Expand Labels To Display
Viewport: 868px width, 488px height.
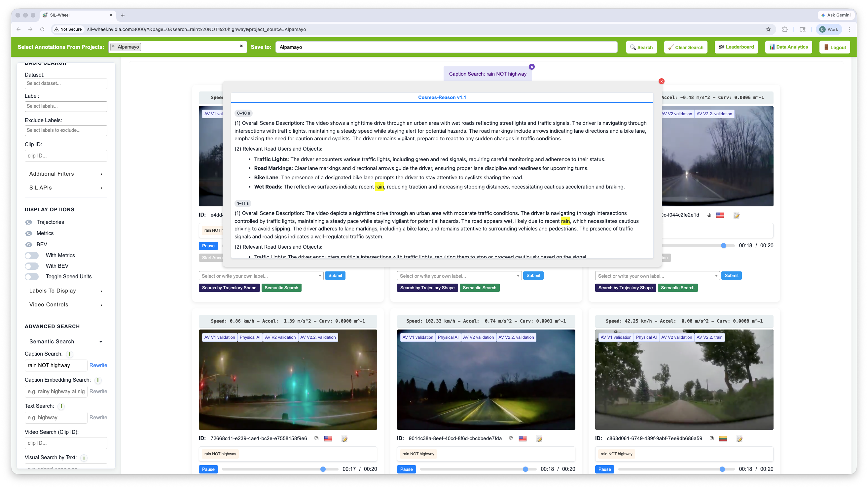[x=66, y=291]
